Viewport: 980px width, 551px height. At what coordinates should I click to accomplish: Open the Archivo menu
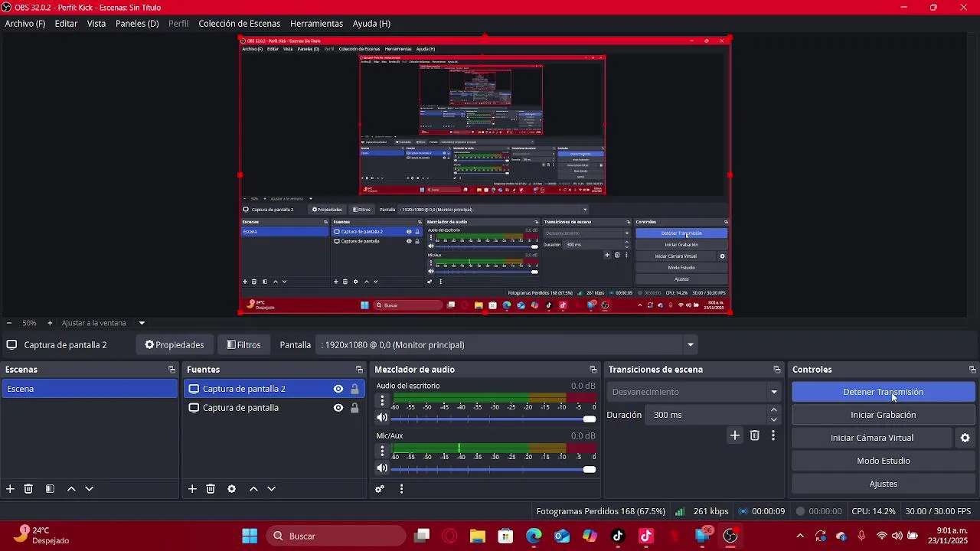[x=24, y=24]
